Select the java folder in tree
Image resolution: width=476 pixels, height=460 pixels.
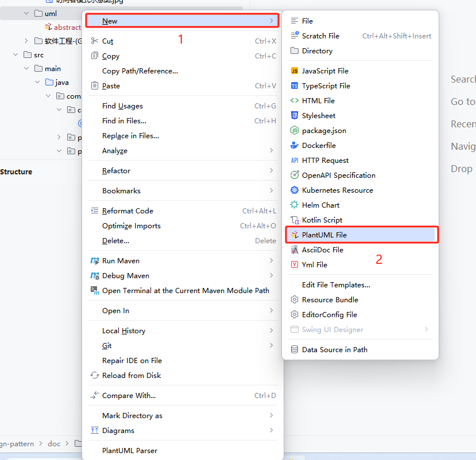(x=62, y=83)
